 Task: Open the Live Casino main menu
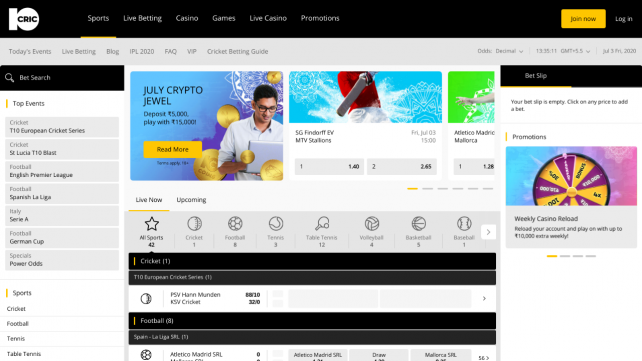pos(268,18)
